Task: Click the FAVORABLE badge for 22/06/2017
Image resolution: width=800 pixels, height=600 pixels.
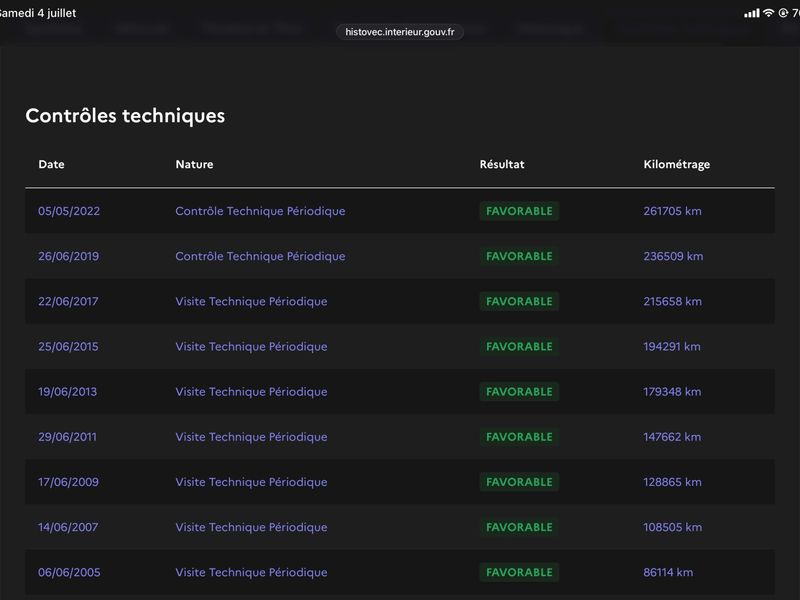Action: [x=519, y=302]
